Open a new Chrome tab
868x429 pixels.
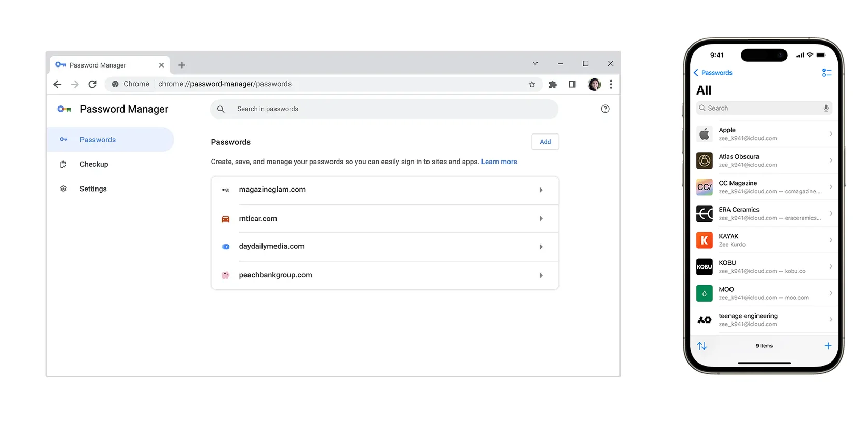click(182, 65)
